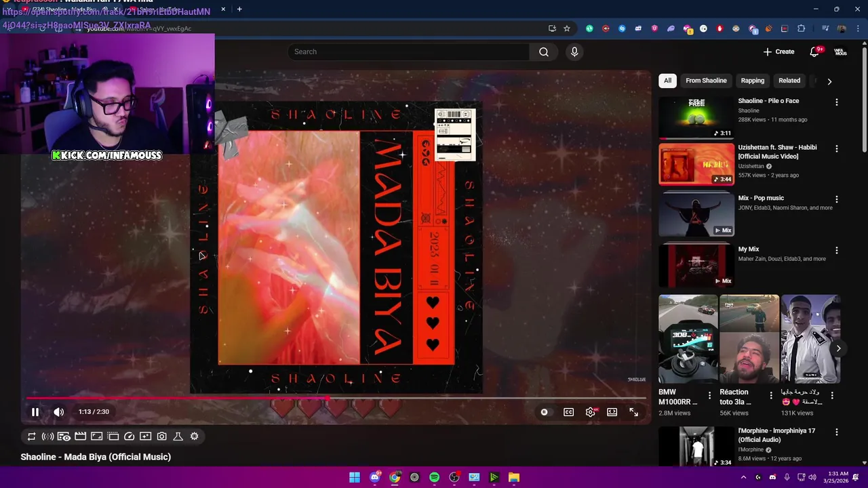Image resolution: width=868 pixels, height=488 pixels.
Task: Show more filter chips arrow
Action: point(829,81)
